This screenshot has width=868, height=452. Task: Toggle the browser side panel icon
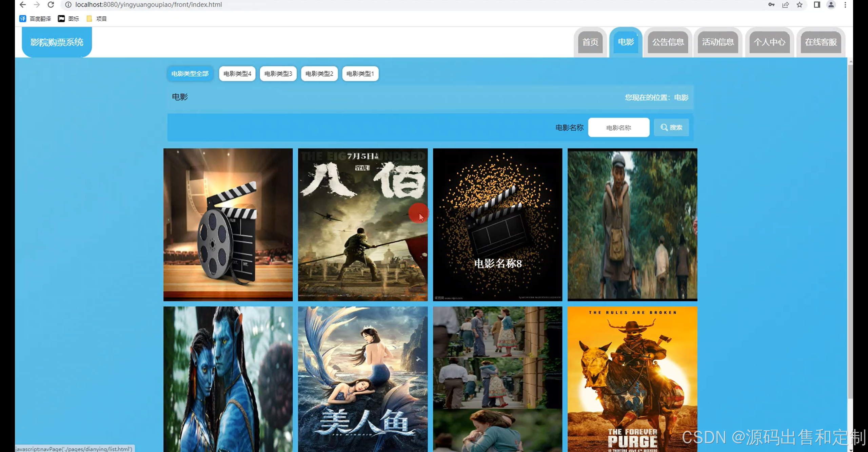click(x=817, y=5)
